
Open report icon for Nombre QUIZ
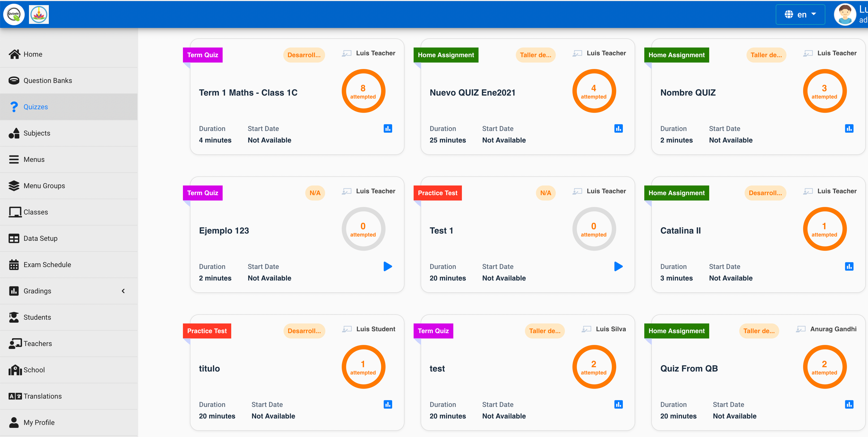click(x=849, y=129)
